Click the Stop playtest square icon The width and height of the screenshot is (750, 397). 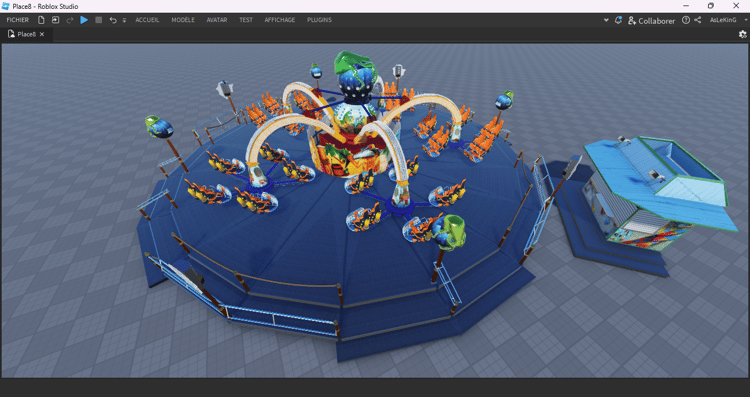pos(99,20)
